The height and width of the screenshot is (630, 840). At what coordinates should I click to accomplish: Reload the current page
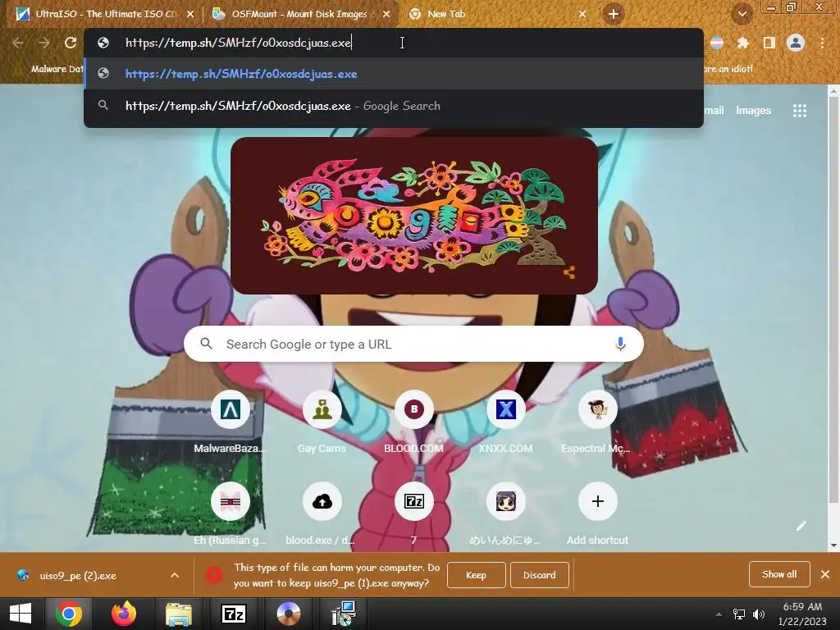click(71, 43)
